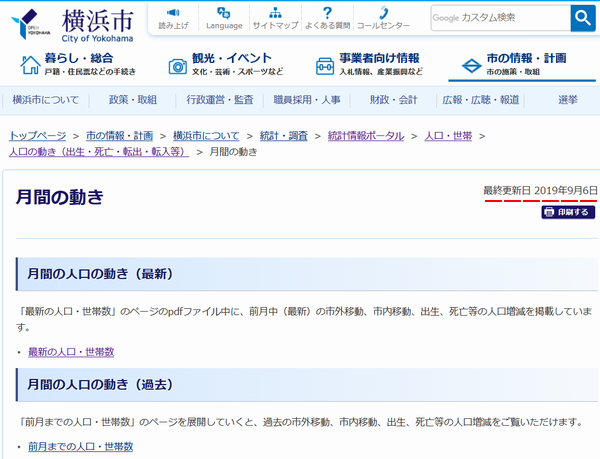Select the 政策・取組 sub-navigation tab
The width and height of the screenshot is (600, 459).
pyautogui.click(x=133, y=100)
